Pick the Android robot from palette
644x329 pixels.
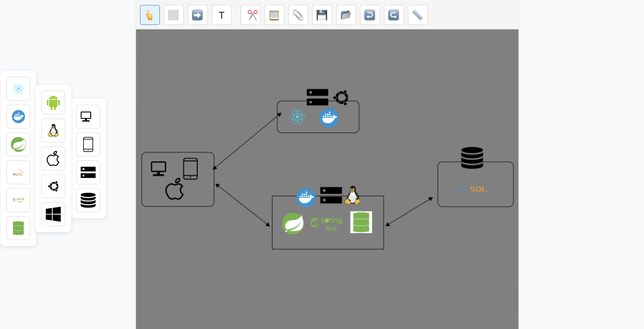click(x=53, y=103)
